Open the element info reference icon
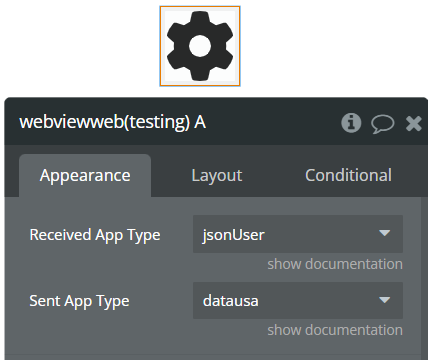The width and height of the screenshot is (428, 360). click(351, 123)
